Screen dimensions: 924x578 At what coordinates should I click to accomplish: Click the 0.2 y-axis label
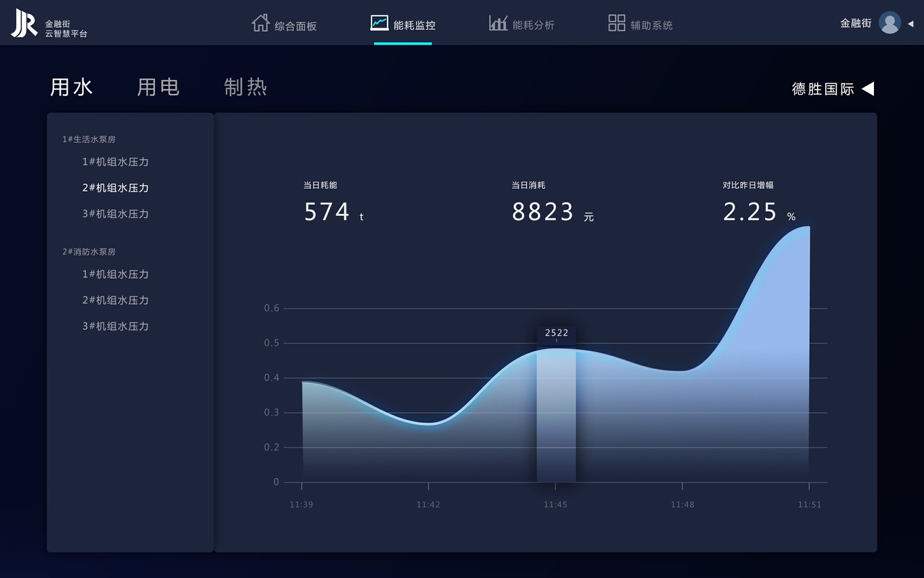click(271, 447)
